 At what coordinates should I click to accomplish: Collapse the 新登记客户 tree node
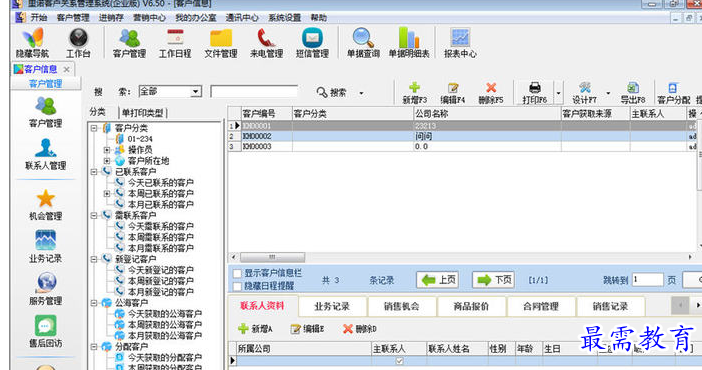(94, 259)
